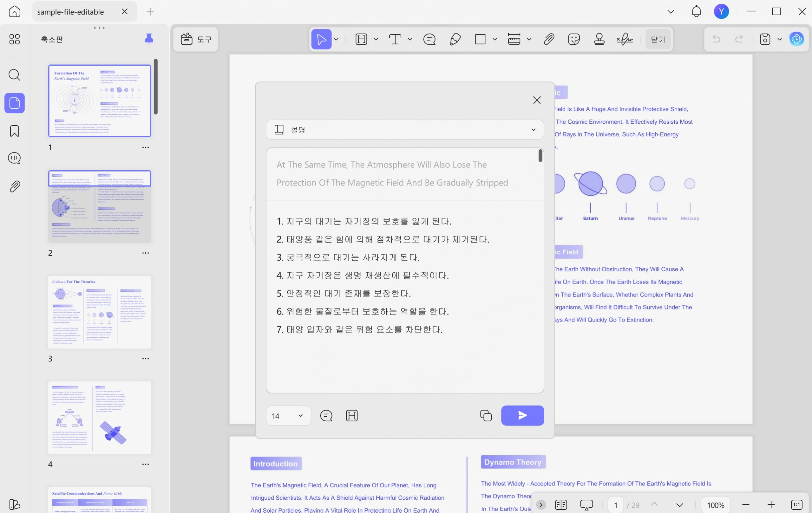Open the attachments panel in sidebar
Screen dimensions: 812x513
pyautogui.click(x=15, y=186)
